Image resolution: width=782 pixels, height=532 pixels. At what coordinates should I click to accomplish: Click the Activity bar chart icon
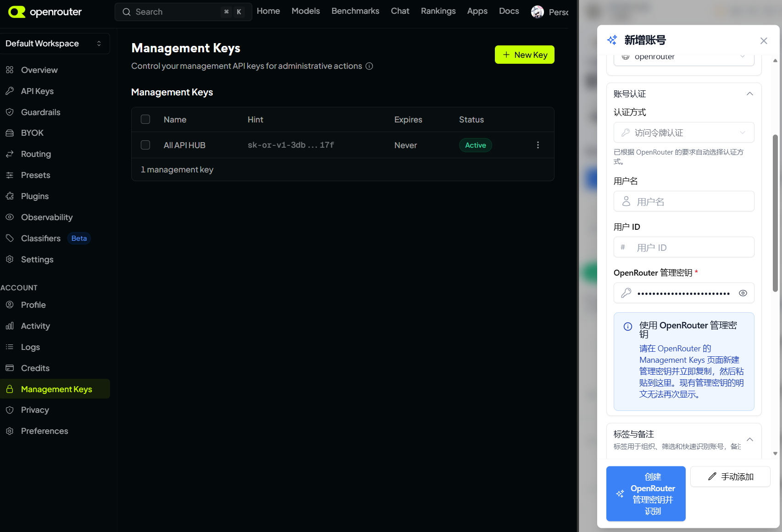point(10,326)
